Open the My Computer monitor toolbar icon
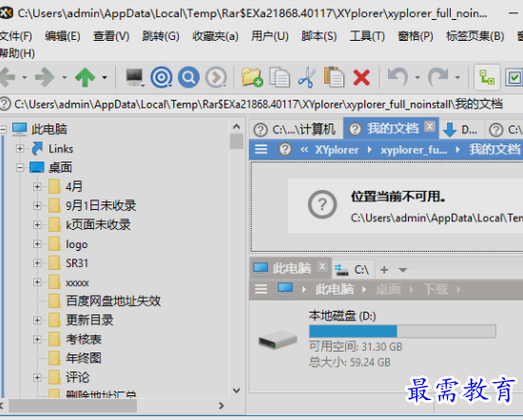 [x=134, y=77]
